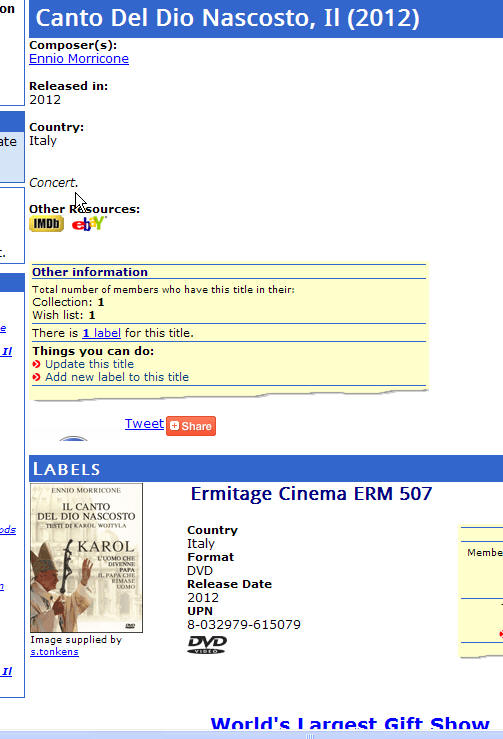Click the Tweet link
The height and width of the screenshot is (739, 503).
pyautogui.click(x=144, y=424)
